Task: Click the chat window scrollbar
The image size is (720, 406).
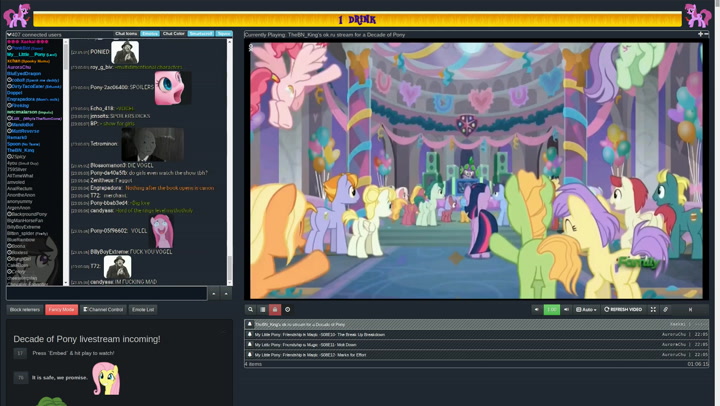Action: click(x=229, y=160)
